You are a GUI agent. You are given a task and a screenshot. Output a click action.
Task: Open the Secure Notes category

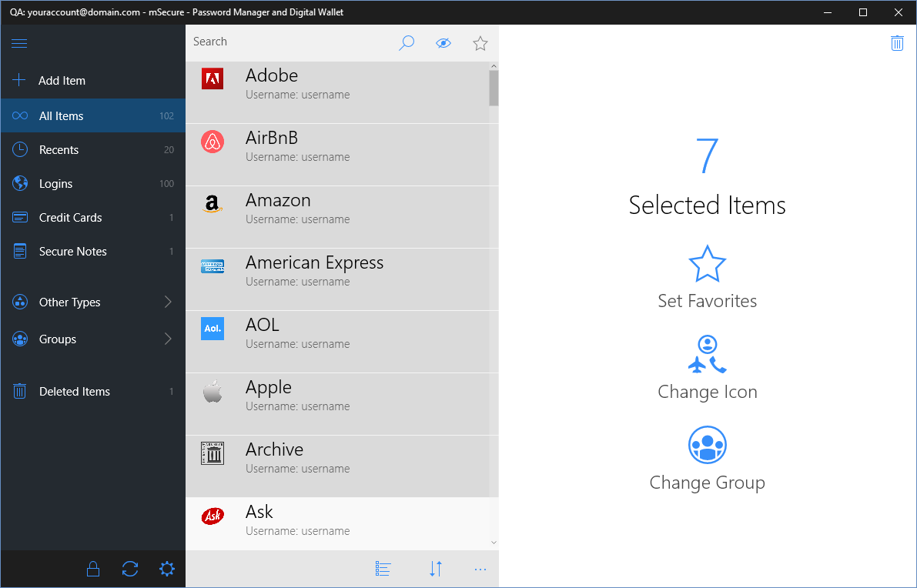[93, 252]
